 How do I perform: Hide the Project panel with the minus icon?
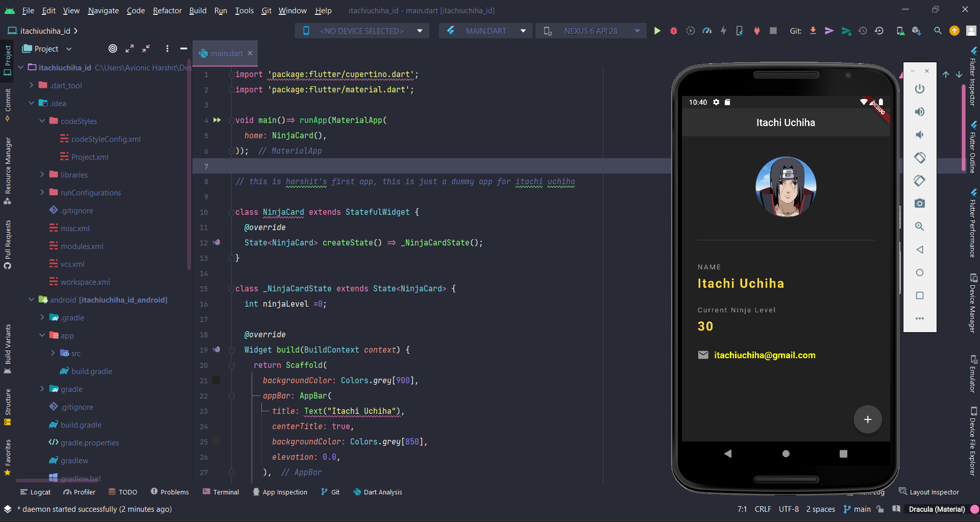[x=184, y=48]
